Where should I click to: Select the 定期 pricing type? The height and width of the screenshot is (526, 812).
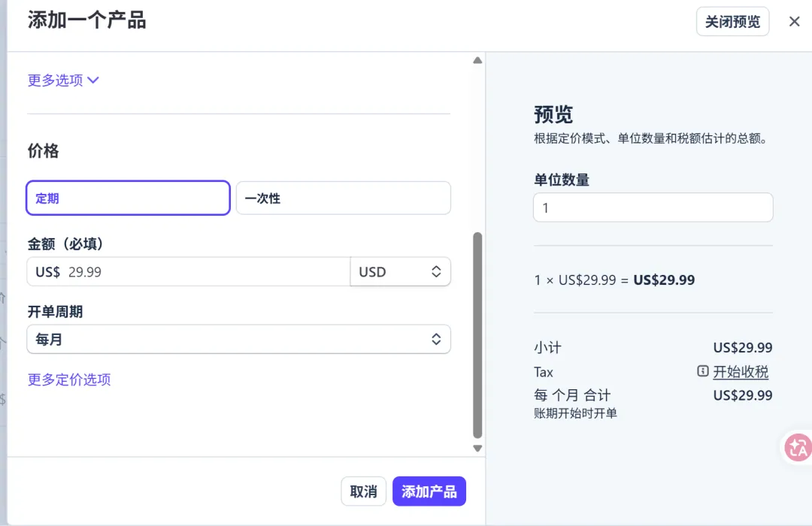[128, 198]
